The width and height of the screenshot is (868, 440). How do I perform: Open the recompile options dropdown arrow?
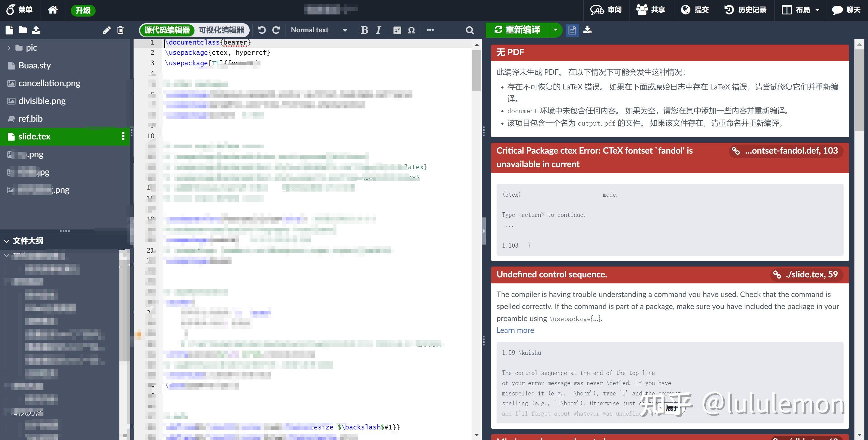coord(556,30)
